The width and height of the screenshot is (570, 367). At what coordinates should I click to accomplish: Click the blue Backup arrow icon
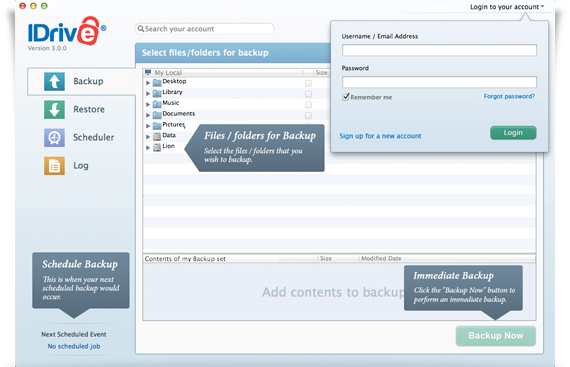[x=55, y=81]
